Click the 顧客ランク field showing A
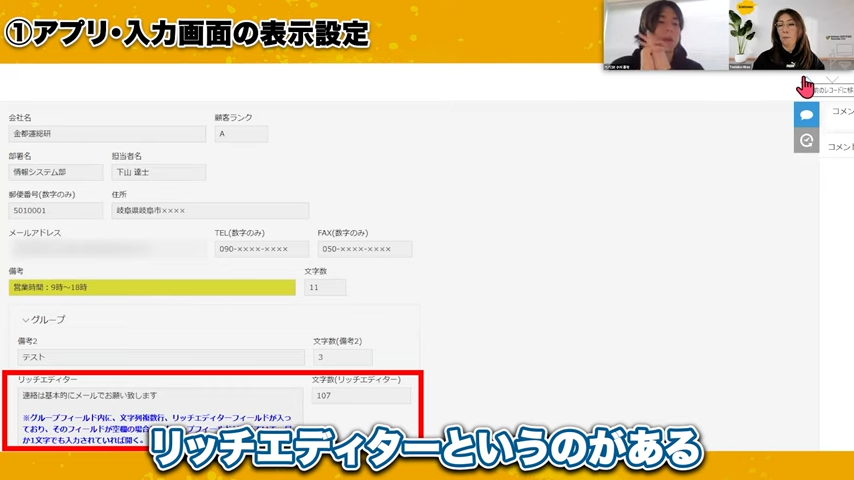Viewport: 854px width, 480px height. tap(241, 133)
